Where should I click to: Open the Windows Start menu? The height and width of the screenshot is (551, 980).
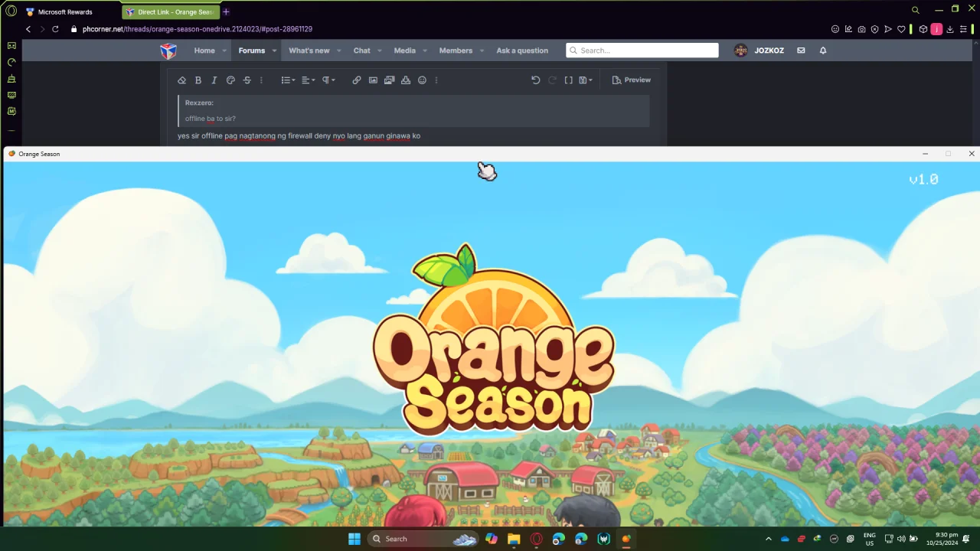point(354,539)
